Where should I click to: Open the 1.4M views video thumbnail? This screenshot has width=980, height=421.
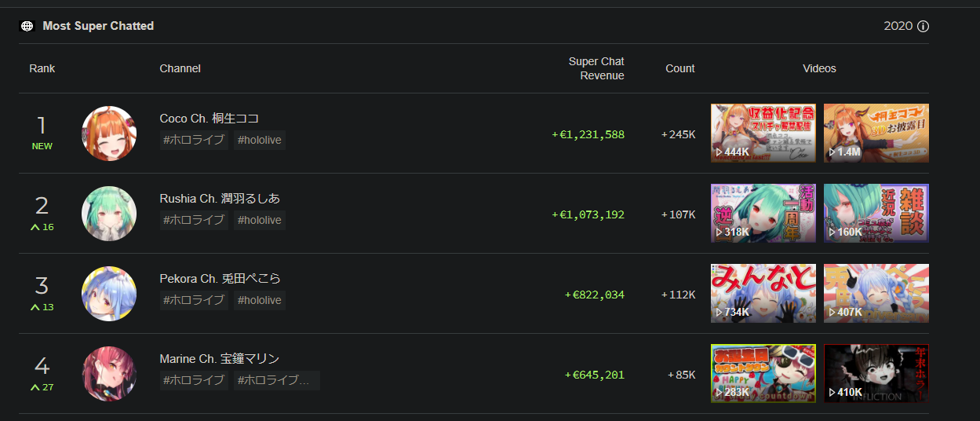876,134
